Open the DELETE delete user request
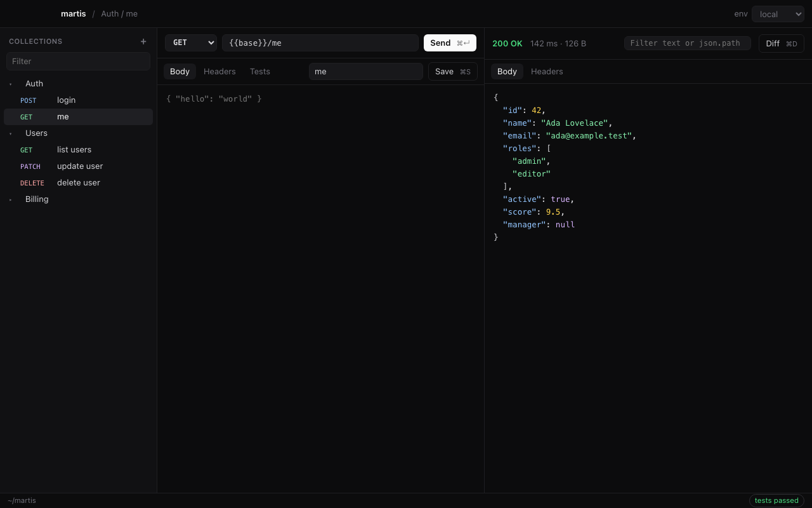The width and height of the screenshot is (812, 508). [x=79, y=183]
